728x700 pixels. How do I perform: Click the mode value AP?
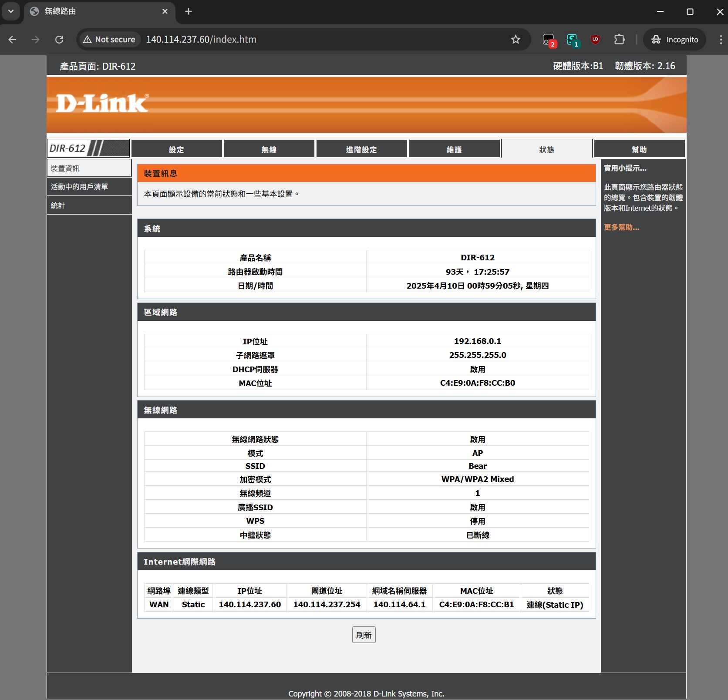tap(477, 453)
